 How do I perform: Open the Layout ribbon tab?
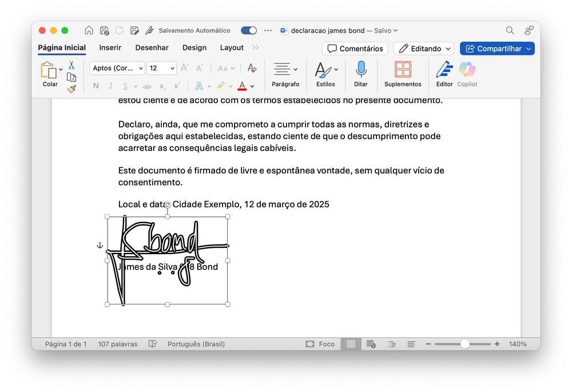pyautogui.click(x=232, y=48)
